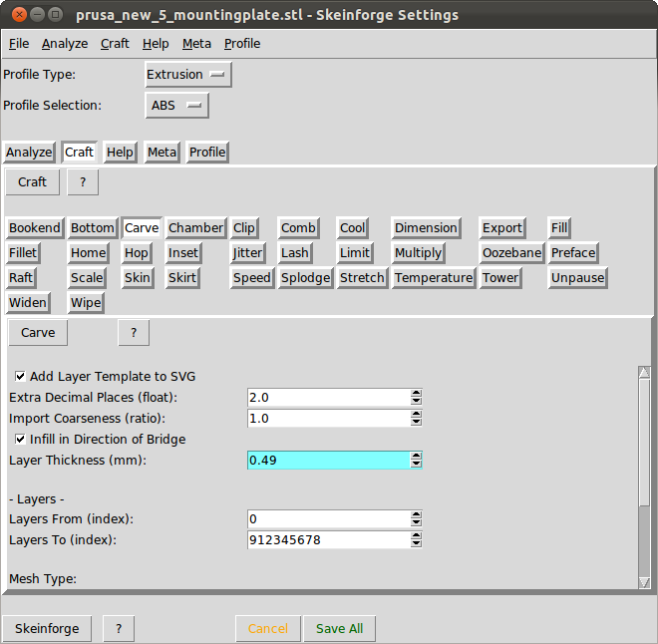Viewport: 658px width, 644px height.
Task: Click the Skeinforge button at bottom
Action: (47, 629)
